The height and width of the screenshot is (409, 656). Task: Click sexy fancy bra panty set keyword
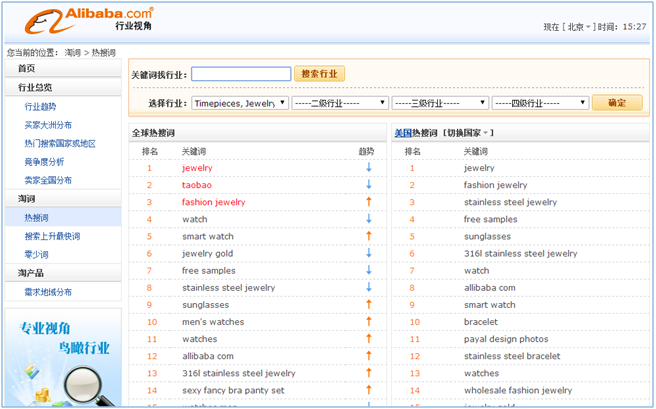pyautogui.click(x=233, y=391)
